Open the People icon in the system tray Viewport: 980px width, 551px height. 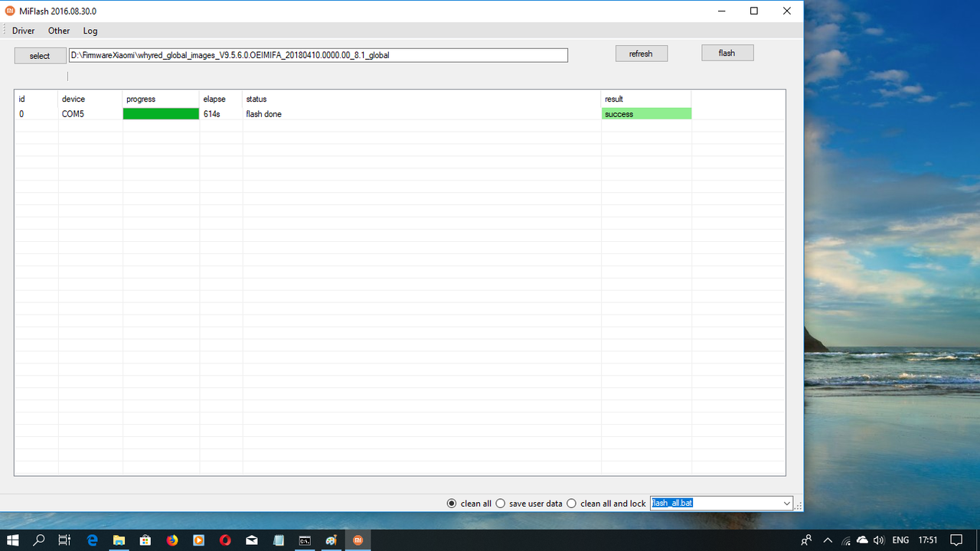click(x=806, y=540)
